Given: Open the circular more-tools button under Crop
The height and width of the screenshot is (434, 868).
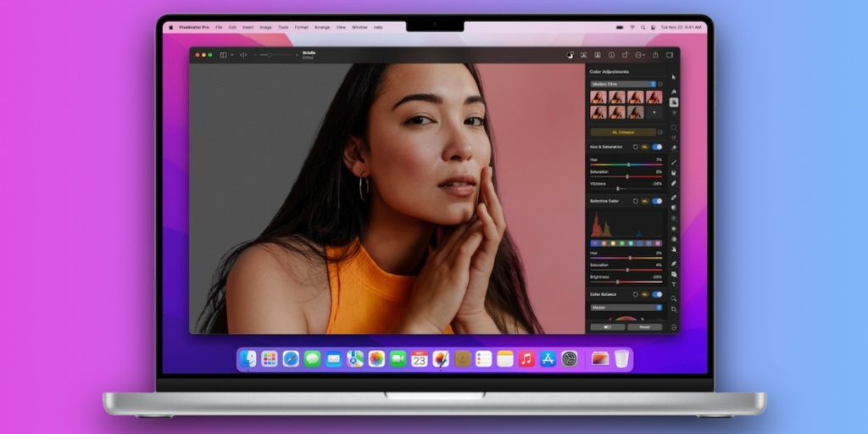Looking at the screenshot, I should 674,326.
